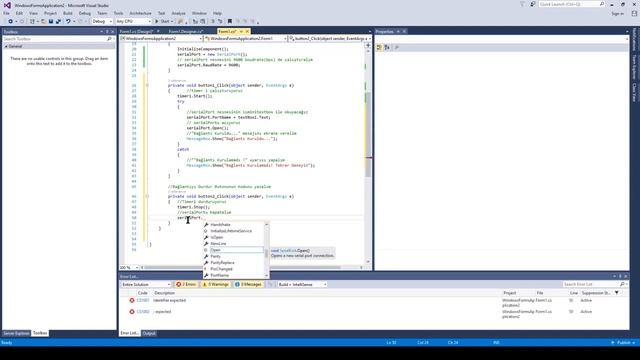The height and width of the screenshot is (360, 640).
Task: Click the Categorized icon in Properties panel
Action: [x=379, y=47]
